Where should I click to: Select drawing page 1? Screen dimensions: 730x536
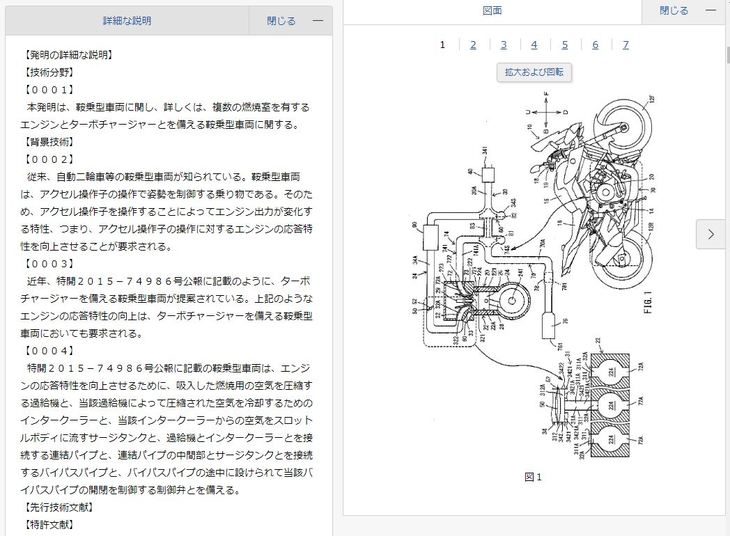pos(442,45)
